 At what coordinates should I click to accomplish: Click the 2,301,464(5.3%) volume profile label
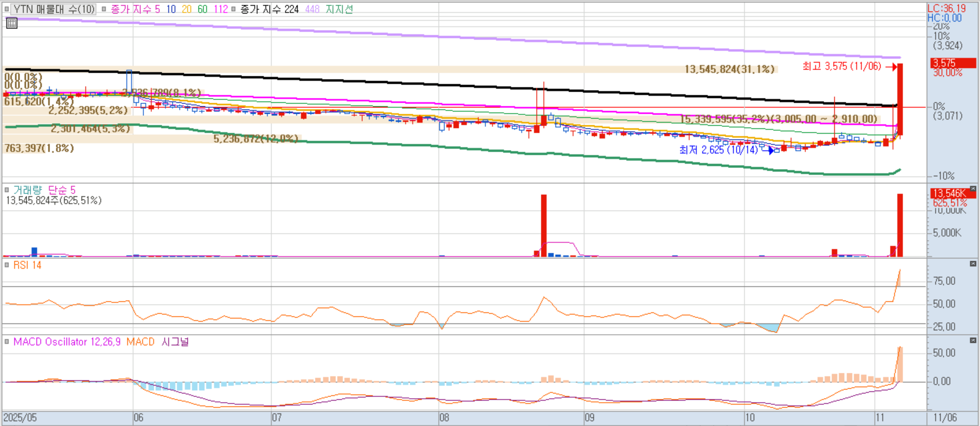point(90,128)
